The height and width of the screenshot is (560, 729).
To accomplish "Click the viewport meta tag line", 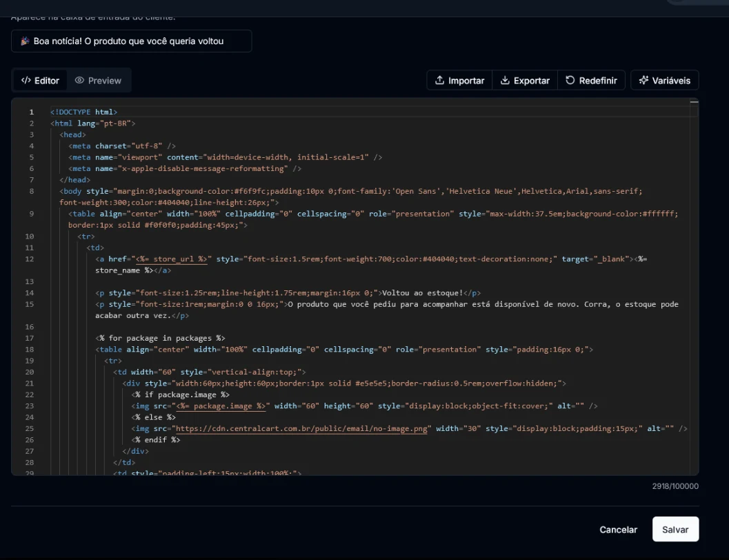I will [225, 157].
